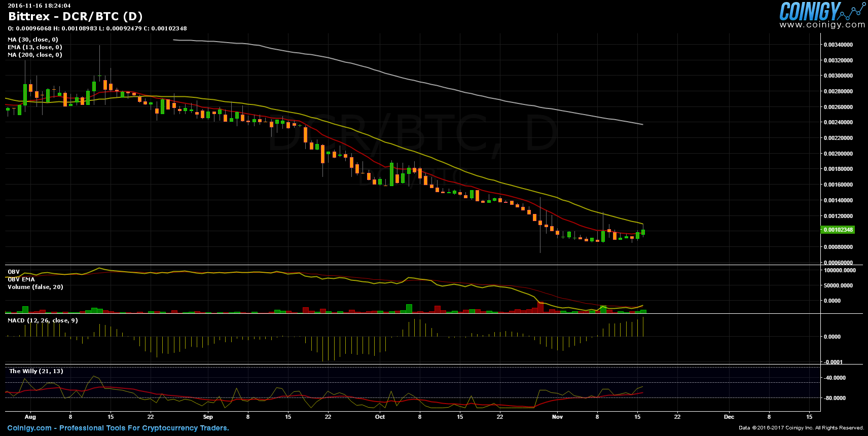This screenshot has width=868, height=436.
Task: Open the www.coinigy.com link
Action: pos(822,25)
